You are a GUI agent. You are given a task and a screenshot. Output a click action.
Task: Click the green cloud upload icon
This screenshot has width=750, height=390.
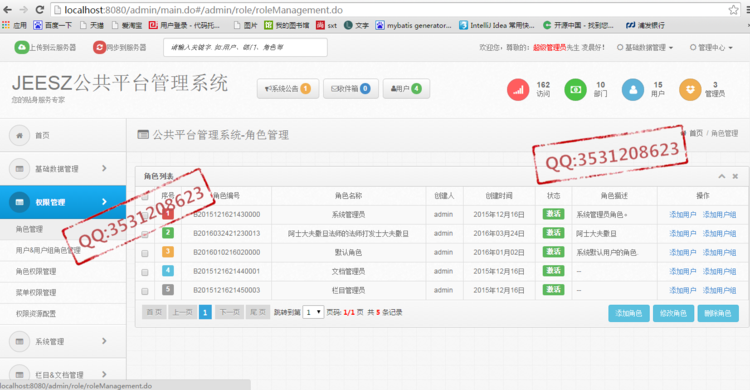point(22,47)
